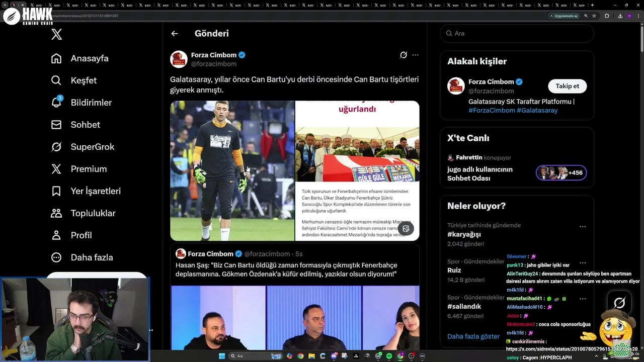Open more options for Ruiz trend
The image size is (644, 362).
(x=583, y=263)
